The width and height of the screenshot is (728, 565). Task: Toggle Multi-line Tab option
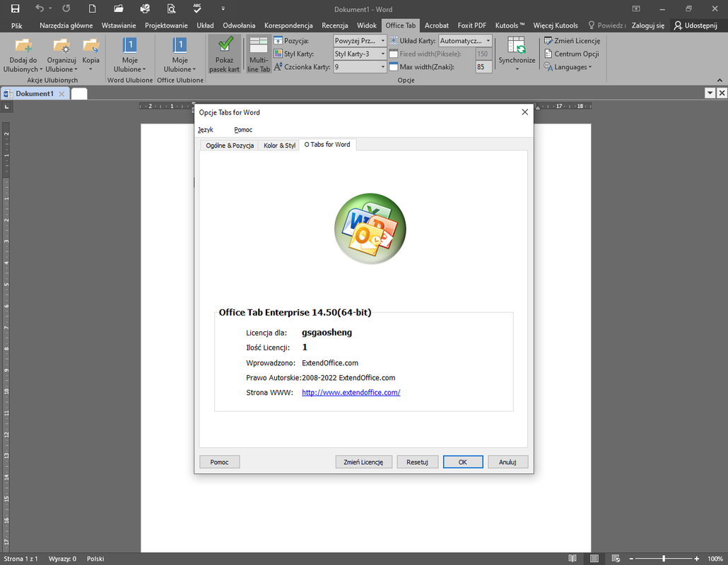click(x=259, y=55)
